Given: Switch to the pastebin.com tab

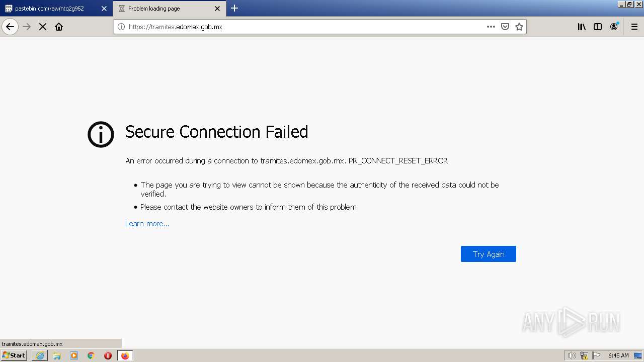Looking at the screenshot, I should pos(50,9).
